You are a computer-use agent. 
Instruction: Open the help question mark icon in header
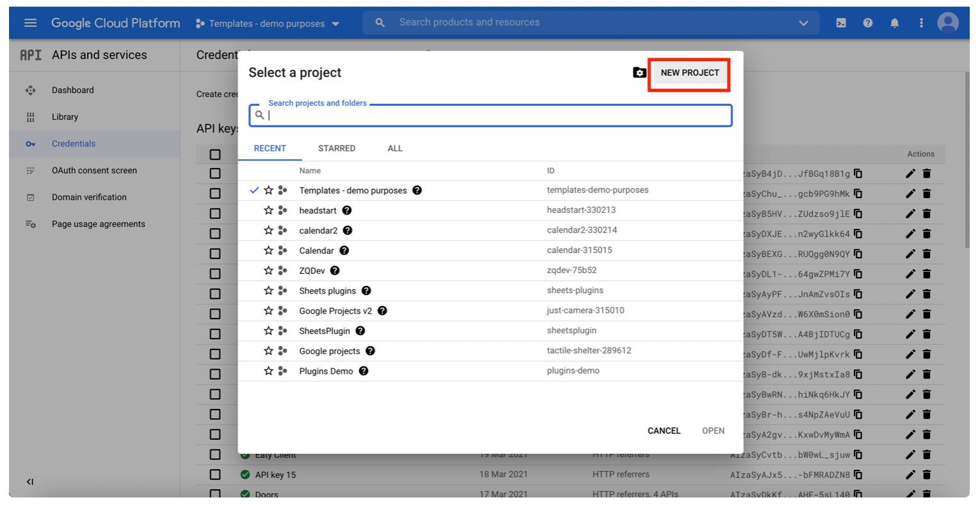pos(868,23)
